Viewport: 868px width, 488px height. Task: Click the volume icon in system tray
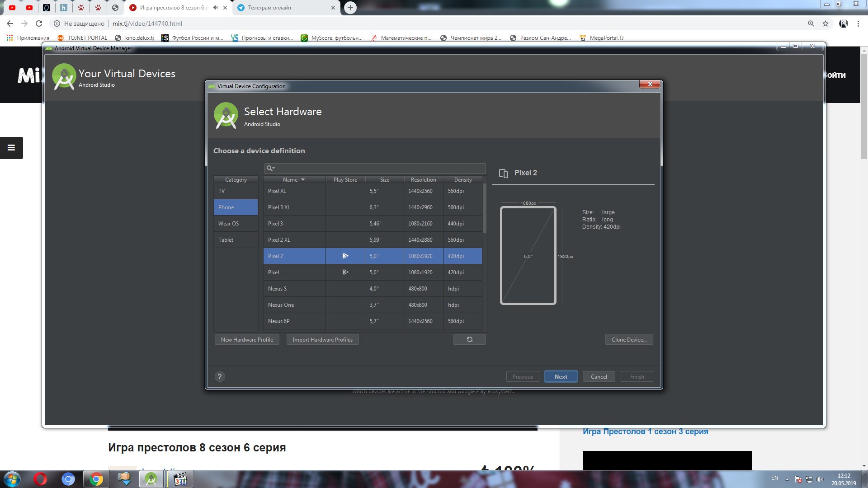820,479
